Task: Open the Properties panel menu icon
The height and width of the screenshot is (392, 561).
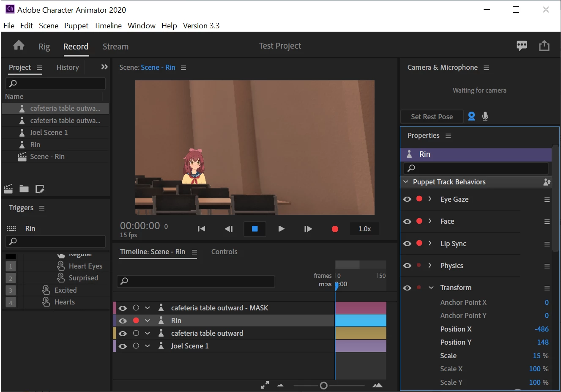Action: click(x=448, y=136)
